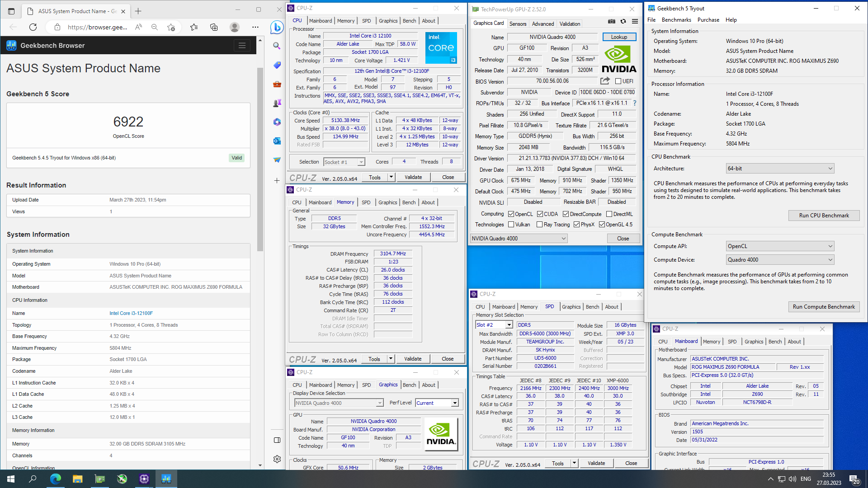Viewport: 868px width, 488px height.
Task: Switch to the Sensors tab in GPU-Z
Action: [x=518, y=24]
